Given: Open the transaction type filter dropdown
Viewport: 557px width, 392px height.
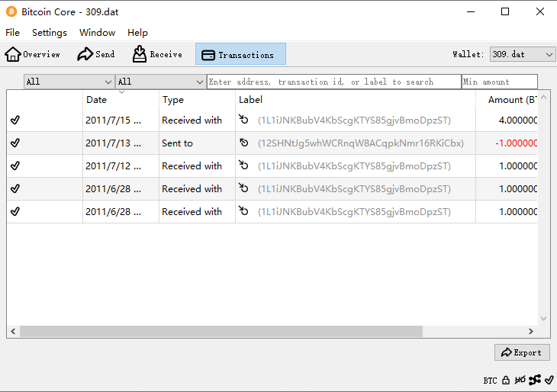Looking at the screenshot, I should [x=160, y=82].
